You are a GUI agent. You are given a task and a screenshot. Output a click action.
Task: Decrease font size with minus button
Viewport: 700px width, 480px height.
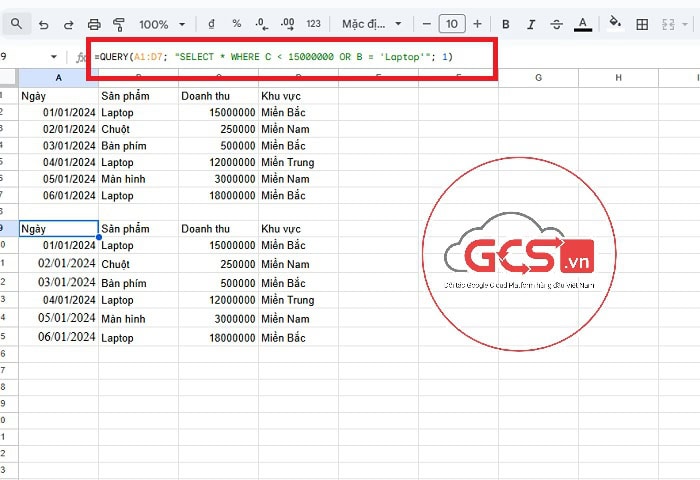point(426,23)
